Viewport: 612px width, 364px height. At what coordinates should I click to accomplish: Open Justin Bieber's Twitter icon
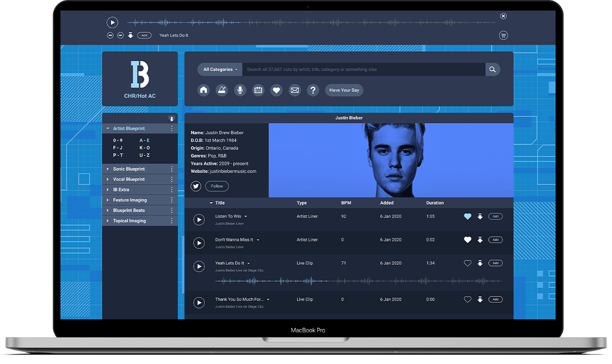pyautogui.click(x=196, y=186)
